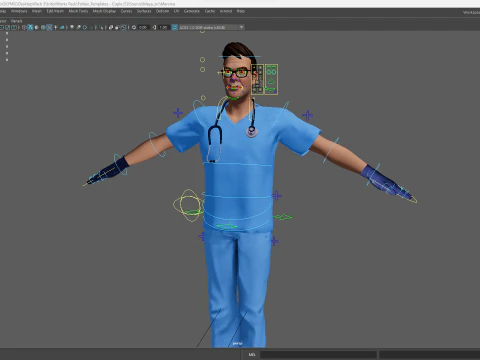Open the Mesh menu
This screenshot has width=480, height=360.
[37, 11]
